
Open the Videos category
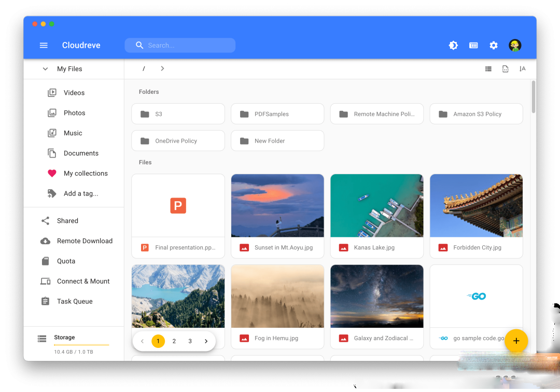point(74,93)
